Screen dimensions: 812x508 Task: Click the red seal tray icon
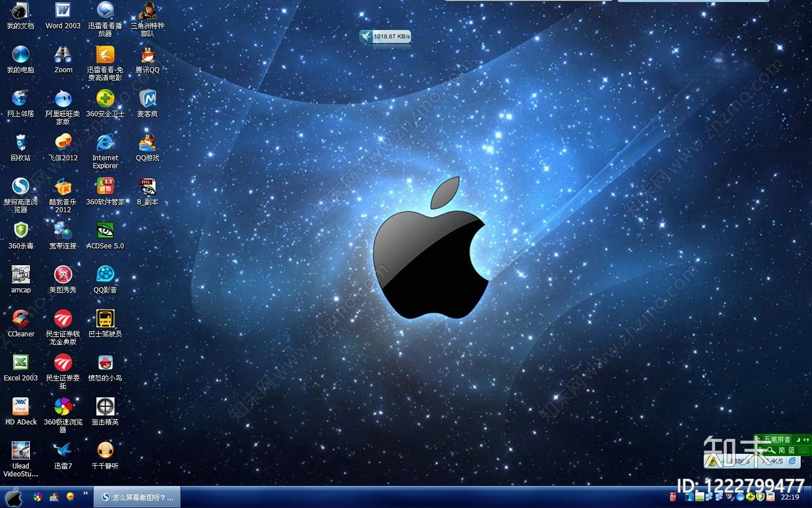[x=673, y=497]
